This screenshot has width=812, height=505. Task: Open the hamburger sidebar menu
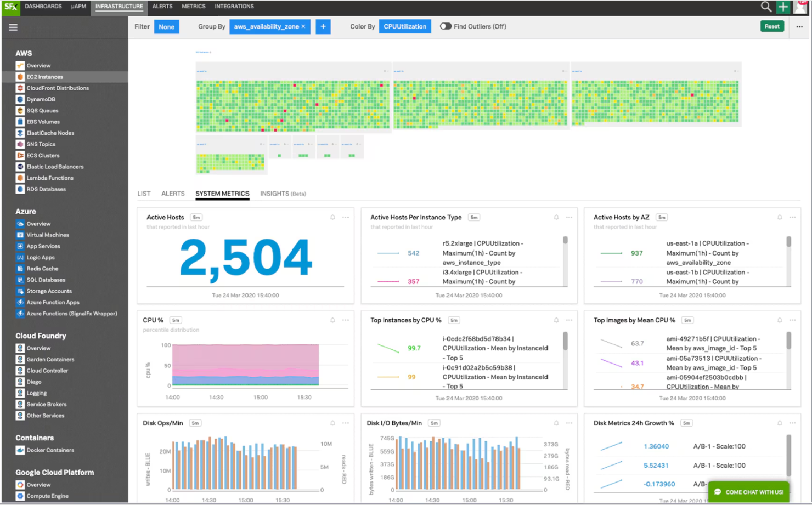(13, 27)
